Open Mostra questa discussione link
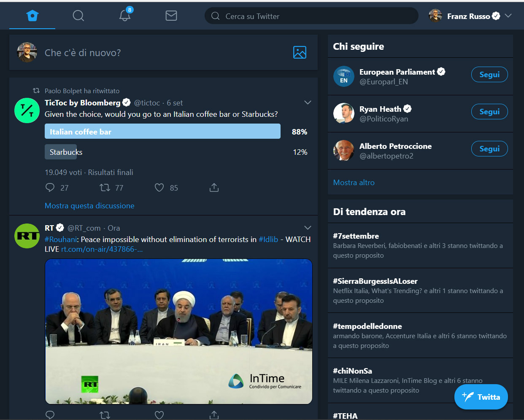 click(x=89, y=206)
